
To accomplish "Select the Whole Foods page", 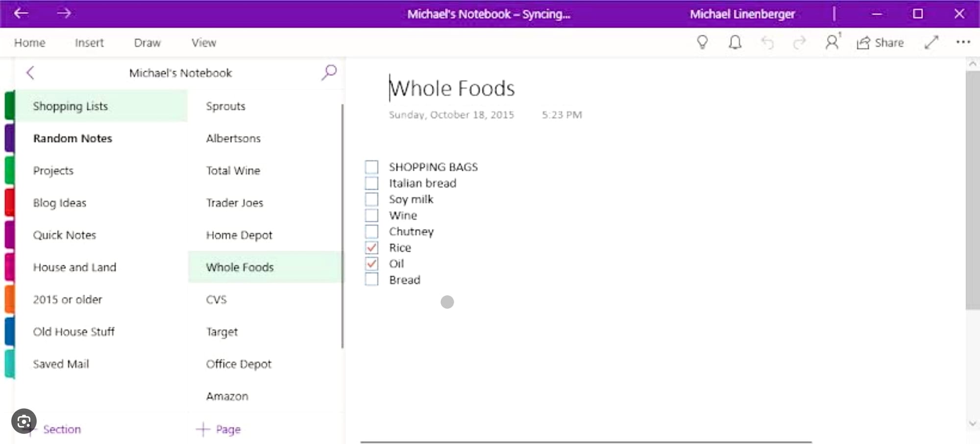I will tap(265, 267).
